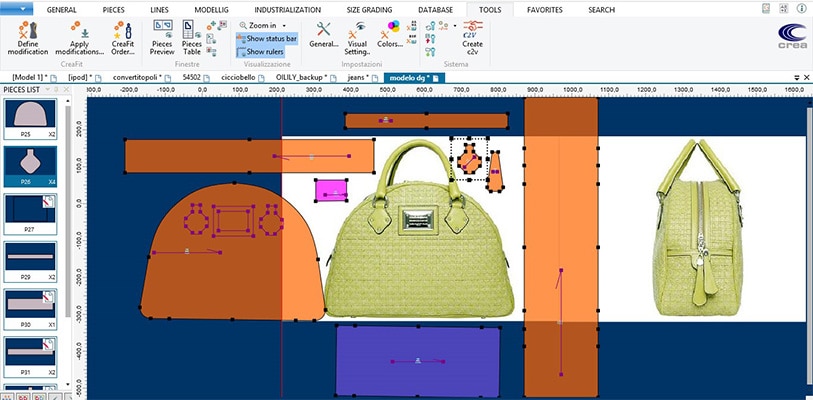Switch to the PIECES ribbon tab

[x=113, y=10]
